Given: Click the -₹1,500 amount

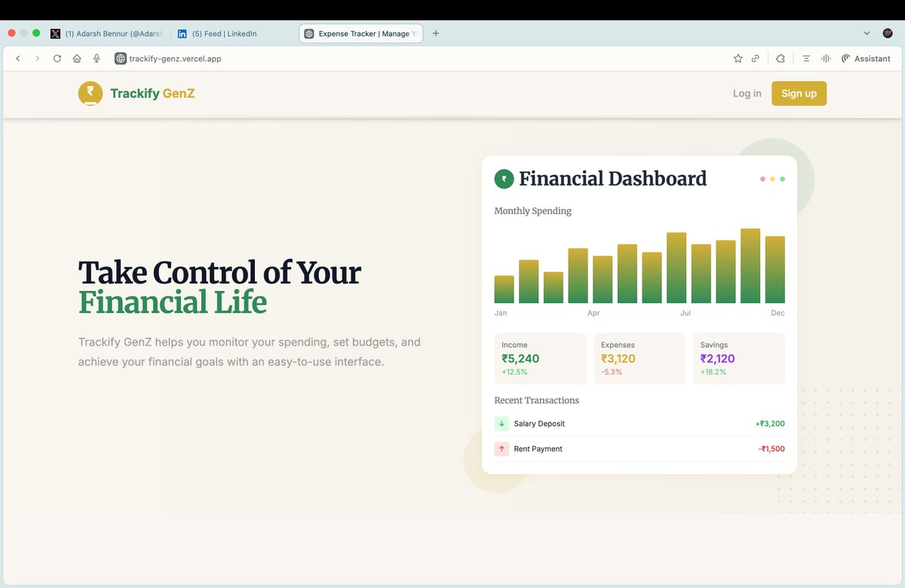Looking at the screenshot, I should click(x=772, y=449).
